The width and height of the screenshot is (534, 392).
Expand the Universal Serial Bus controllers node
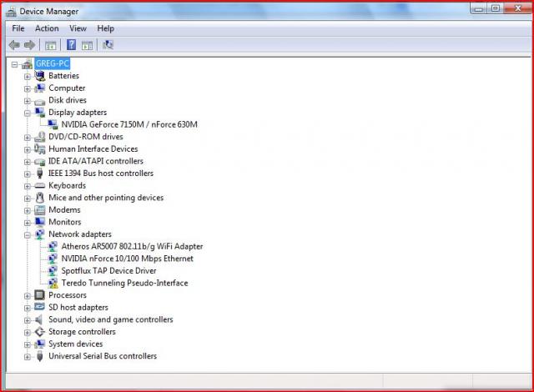28,356
